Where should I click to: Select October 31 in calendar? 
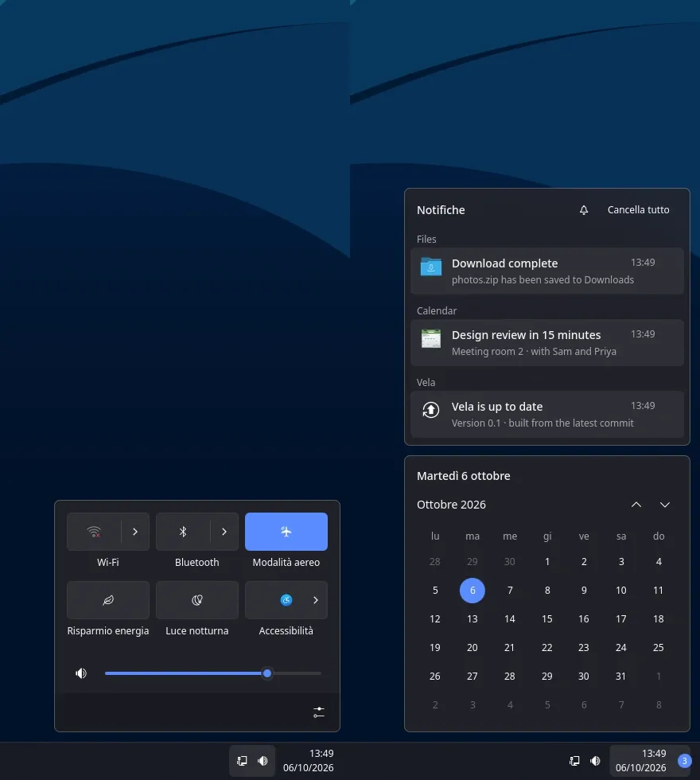(621, 676)
